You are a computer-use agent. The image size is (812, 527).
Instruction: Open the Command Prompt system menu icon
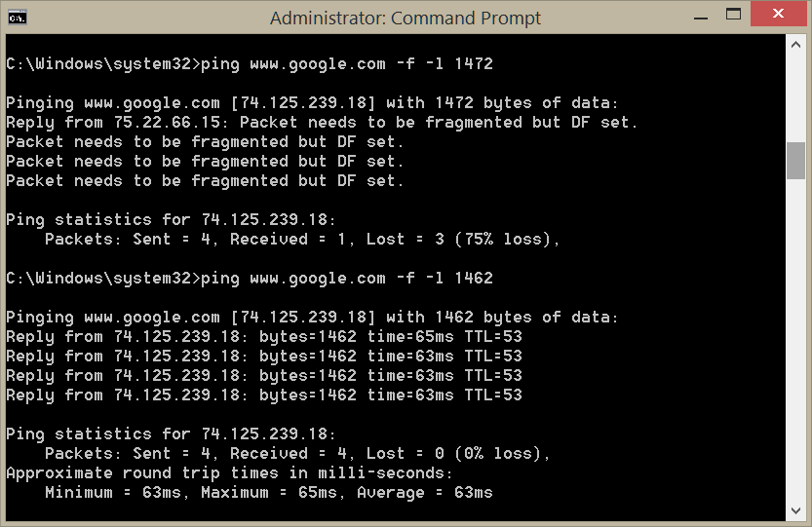pyautogui.click(x=17, y=17)
